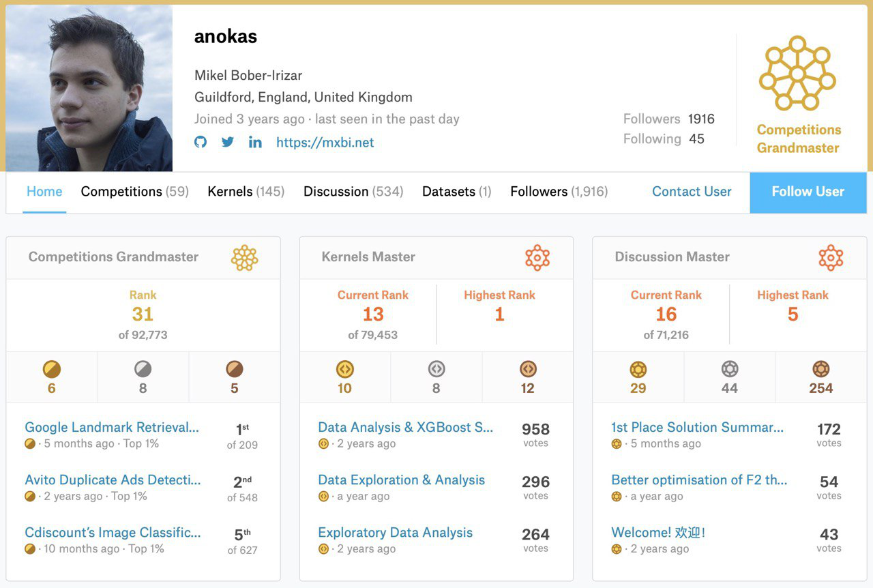Click the Kernels Master tier icon
This screenshot has width=873, height=588.
537,257
